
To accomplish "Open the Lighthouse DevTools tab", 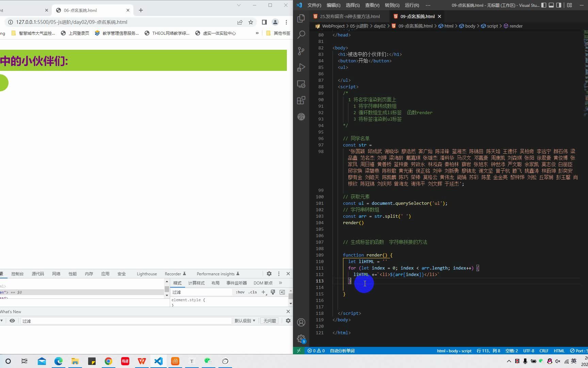I will pyautogui.click(x=147, y=274).
